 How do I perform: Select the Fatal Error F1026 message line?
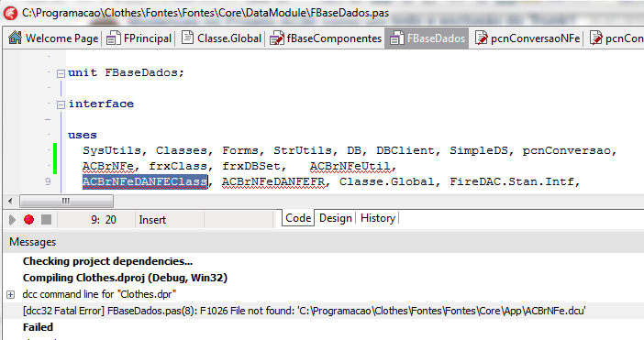point(304,311)
